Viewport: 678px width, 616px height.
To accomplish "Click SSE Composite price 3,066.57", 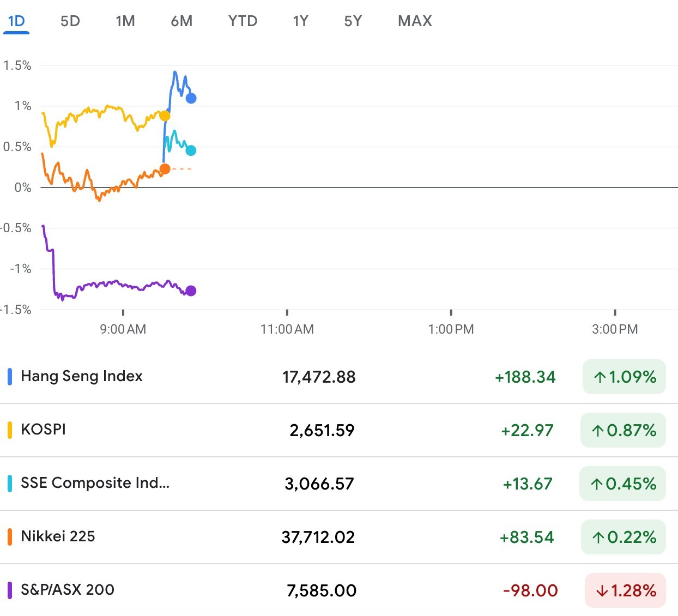I will point(319,484).
